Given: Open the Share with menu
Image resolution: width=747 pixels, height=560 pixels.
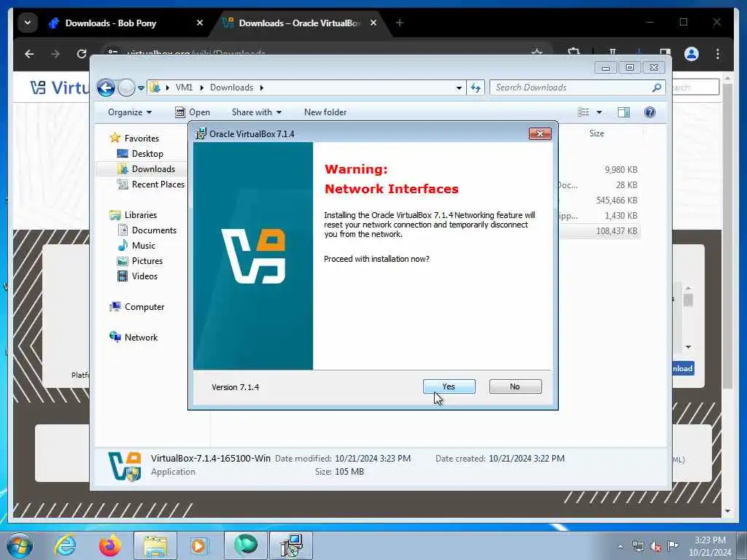Looking at the screenshot, I should (x=256, y=112).
